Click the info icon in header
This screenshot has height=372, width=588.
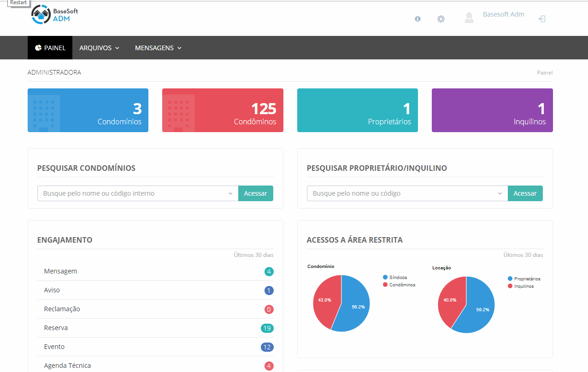[x=417, y=19]
